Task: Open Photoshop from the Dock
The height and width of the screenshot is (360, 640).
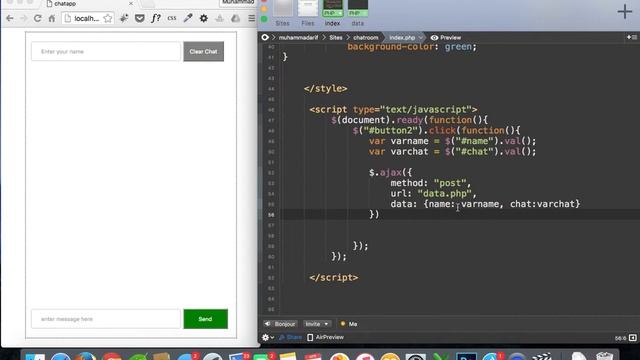Action: (467, 356)
